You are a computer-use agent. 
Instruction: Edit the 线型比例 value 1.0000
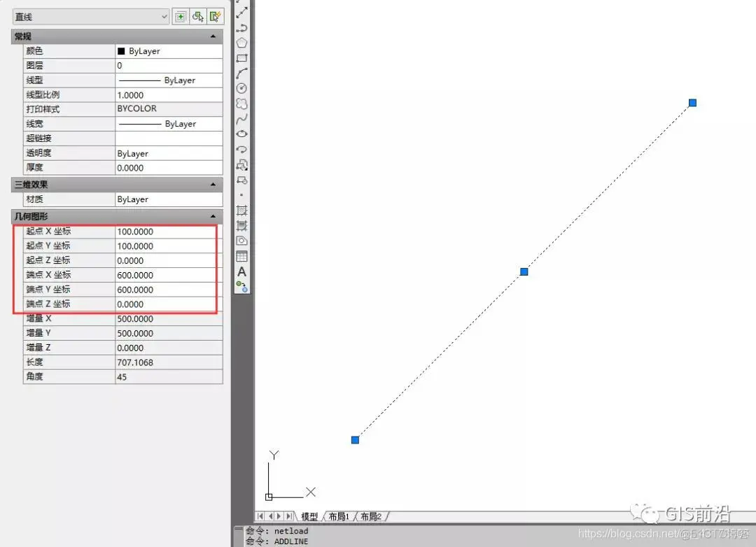pos(169,95)
